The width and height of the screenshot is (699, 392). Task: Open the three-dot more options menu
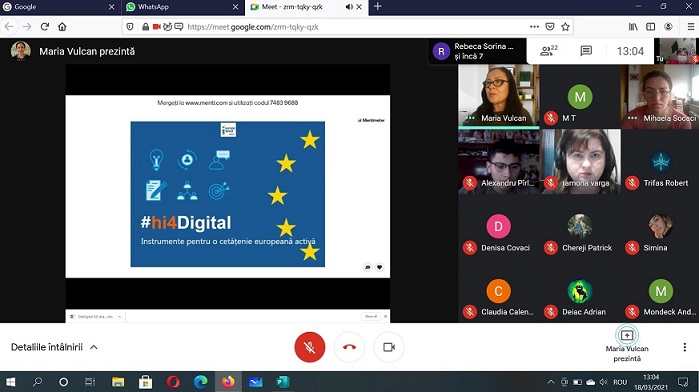pos(684,347)
